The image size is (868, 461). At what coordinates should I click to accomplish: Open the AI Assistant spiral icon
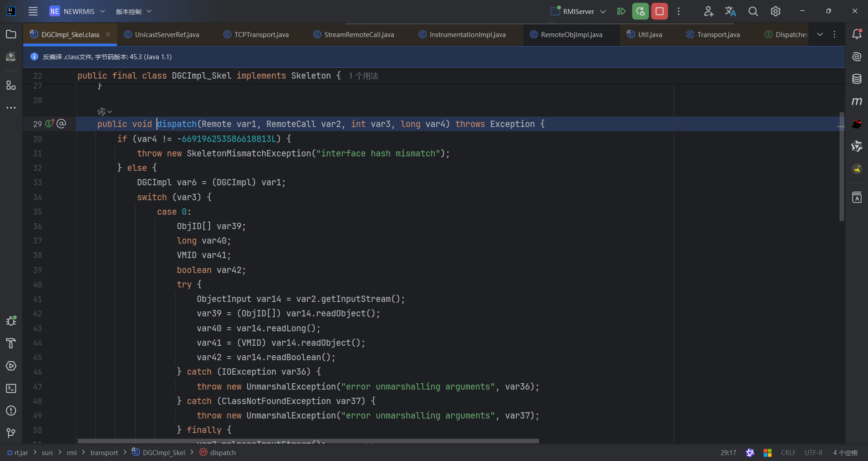click(857, 56)
